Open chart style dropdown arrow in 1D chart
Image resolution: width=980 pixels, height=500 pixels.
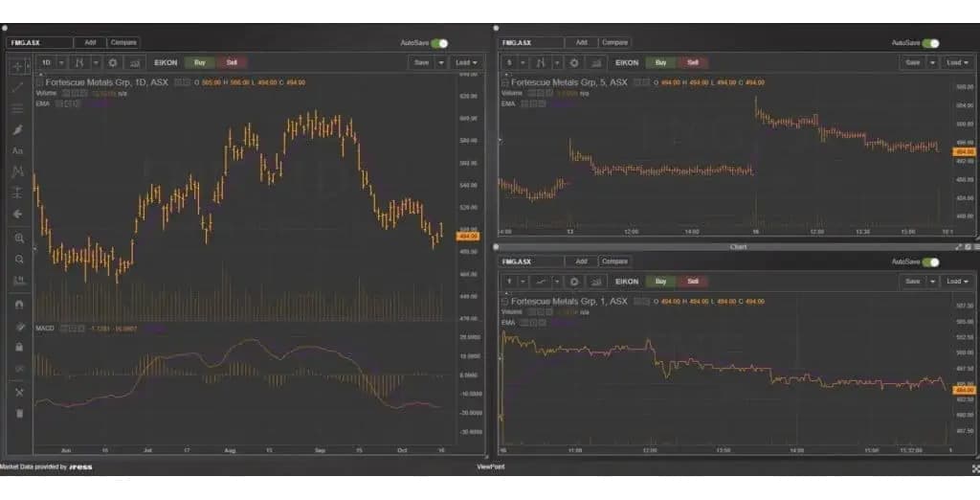pos(96,62)
